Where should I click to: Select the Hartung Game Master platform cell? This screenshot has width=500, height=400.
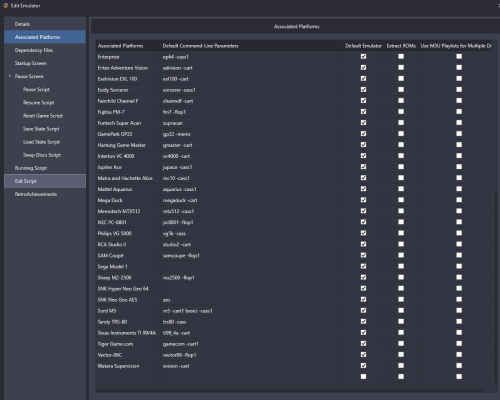pos(128,145)
